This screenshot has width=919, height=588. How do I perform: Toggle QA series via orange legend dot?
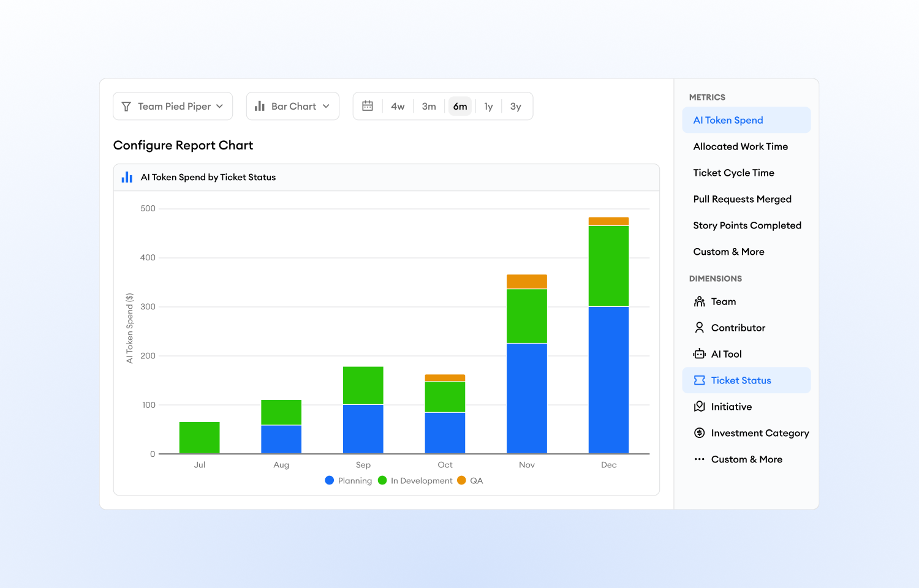[x=461, y=480]
